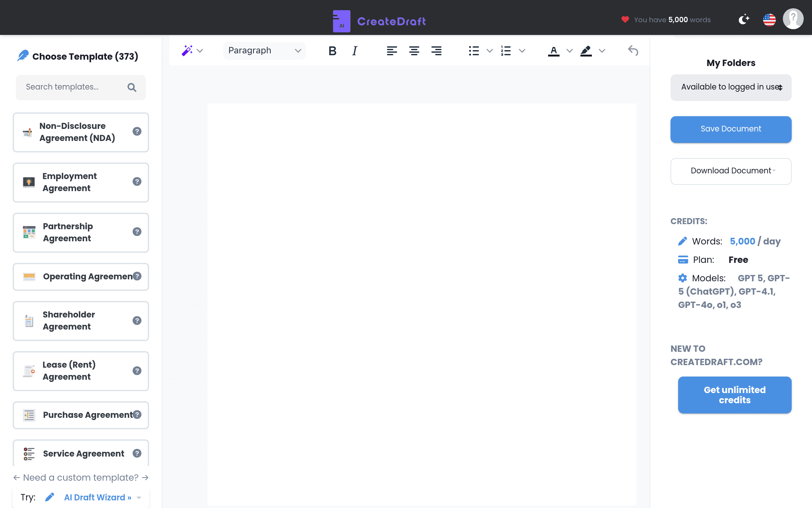Toggle italic formatting
Image resolution: width=812 pixels, height=508 pixels.
pyautogui.click(x=355, y=51)
